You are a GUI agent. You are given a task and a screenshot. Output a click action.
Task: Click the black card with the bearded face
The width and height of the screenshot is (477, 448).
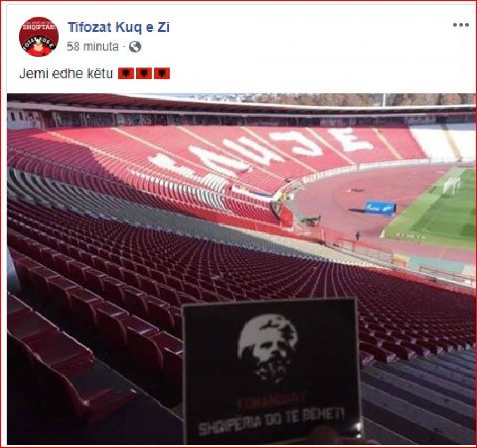pos(271,371)
